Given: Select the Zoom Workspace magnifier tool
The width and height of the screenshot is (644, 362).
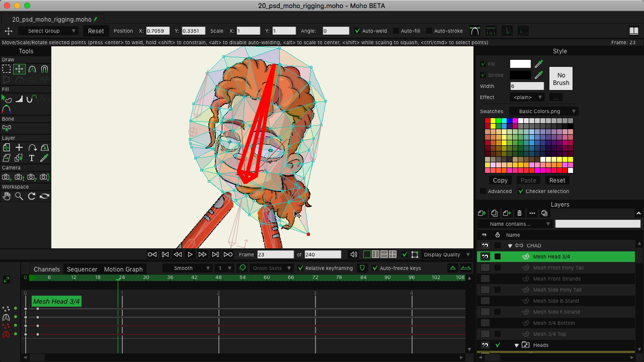Looking at the screenshot, I should point(19,196).
